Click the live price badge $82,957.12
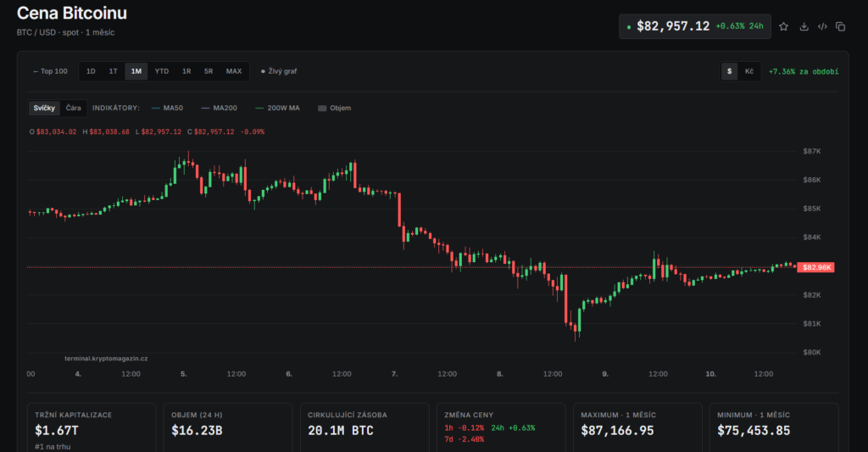868x452 pixels. 695,26
